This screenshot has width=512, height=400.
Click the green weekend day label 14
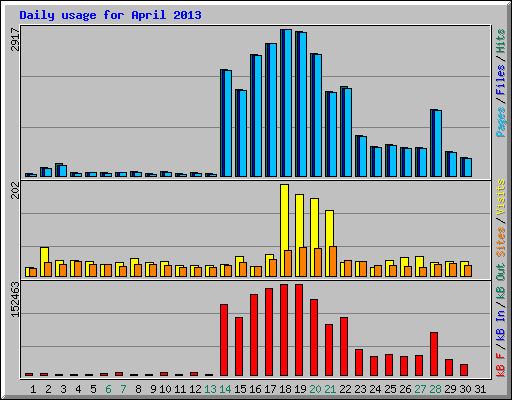pyautogui.click(x=225, y=389)
